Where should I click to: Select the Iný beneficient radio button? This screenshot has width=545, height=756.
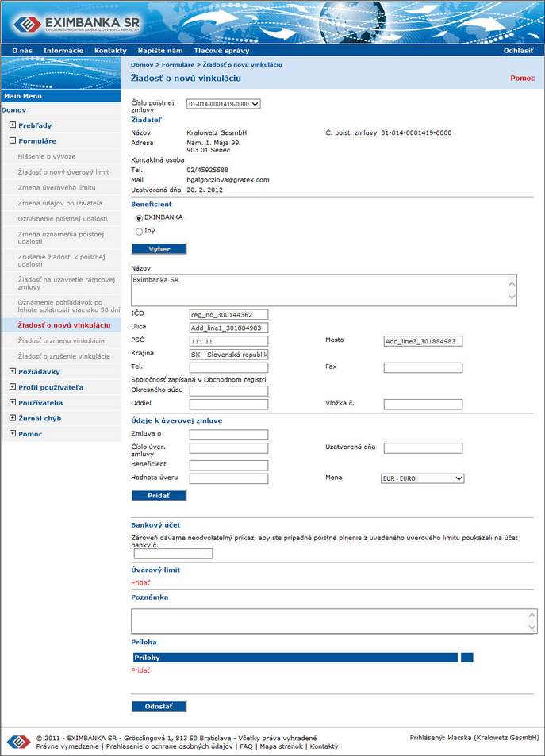pyautogui.click(x=139, y=232)
